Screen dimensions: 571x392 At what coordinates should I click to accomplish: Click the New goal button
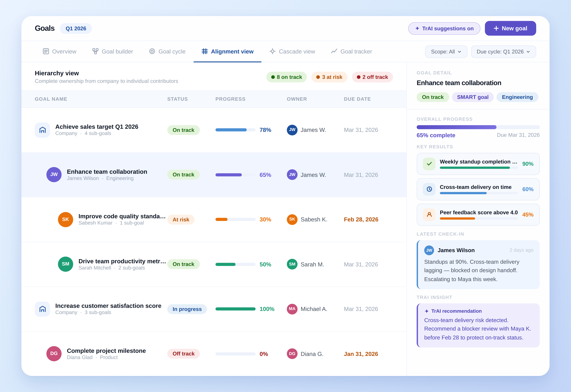(510, 29)
